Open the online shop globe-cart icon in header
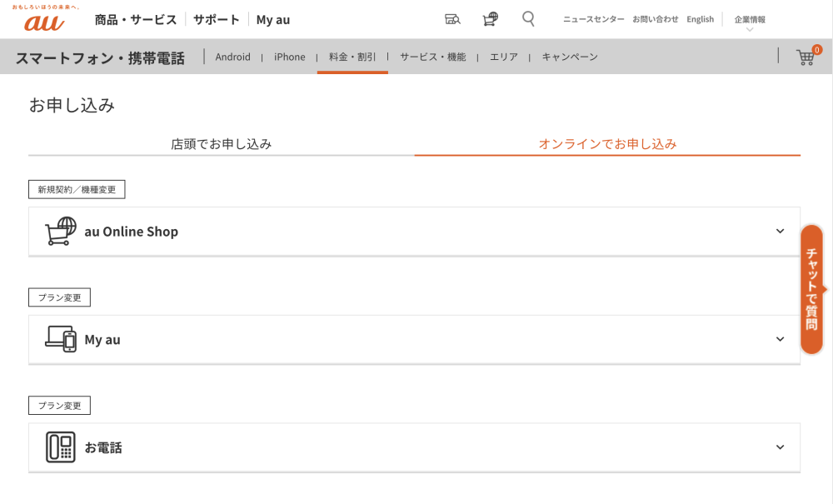 [x=491, y=19]
